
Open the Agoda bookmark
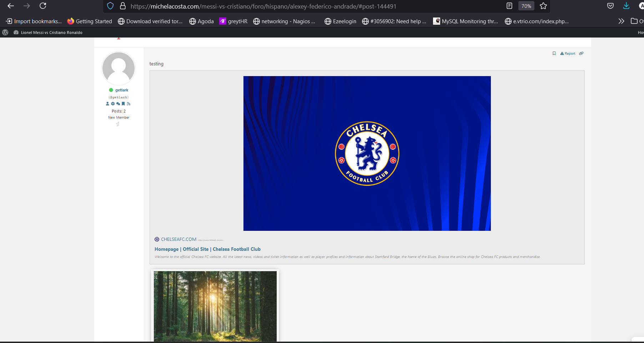point(201,21)
